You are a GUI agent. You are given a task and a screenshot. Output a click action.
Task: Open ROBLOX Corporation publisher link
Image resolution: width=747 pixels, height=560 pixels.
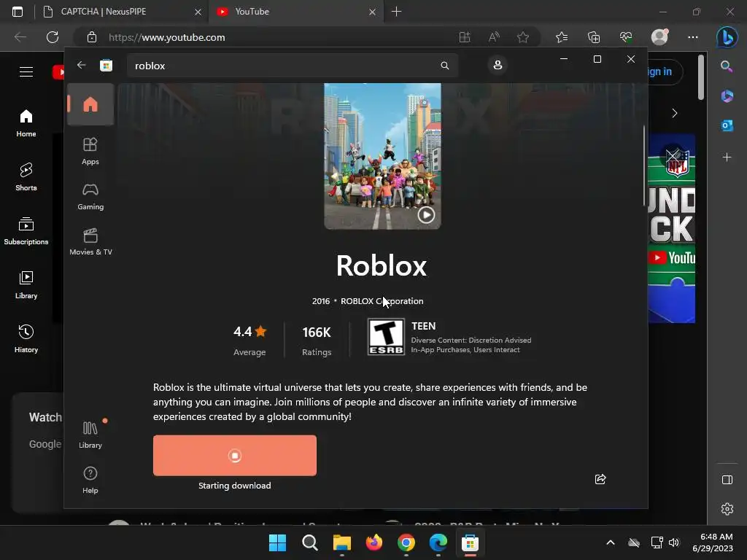(x=382, y=301)
